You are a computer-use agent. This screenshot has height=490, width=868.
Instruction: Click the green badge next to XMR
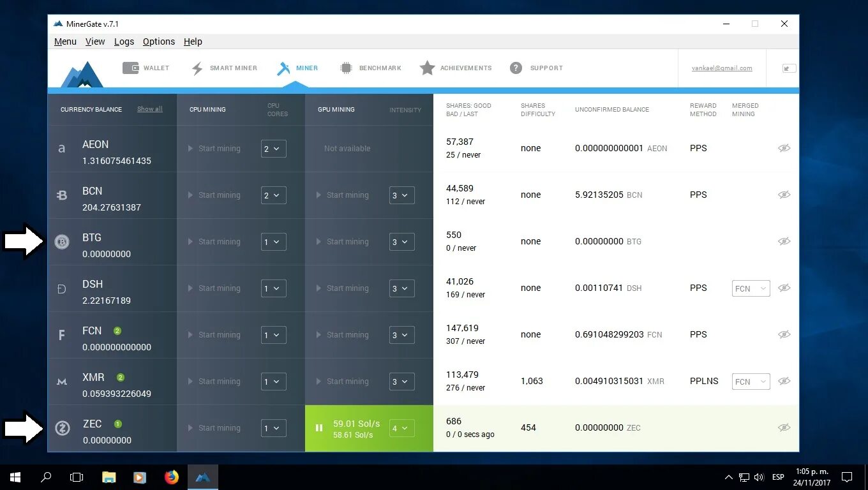[121, 377]
